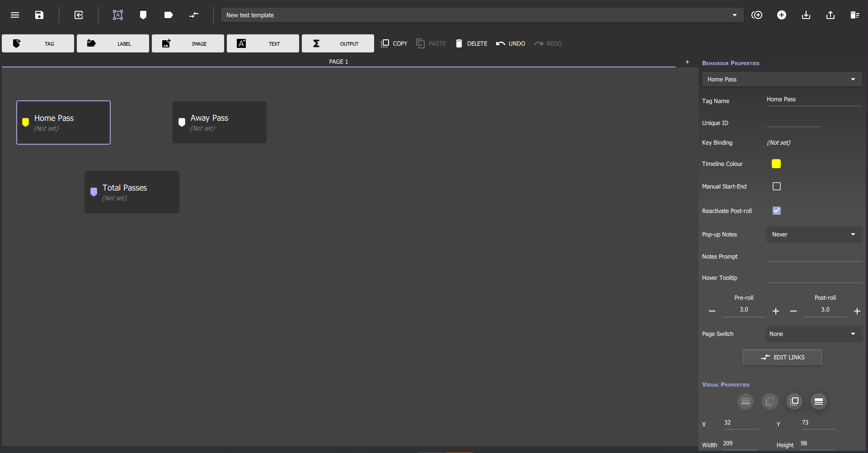Click the Tag Name field showing Home Pass
The image size is (868, 453).
point(814,100)
